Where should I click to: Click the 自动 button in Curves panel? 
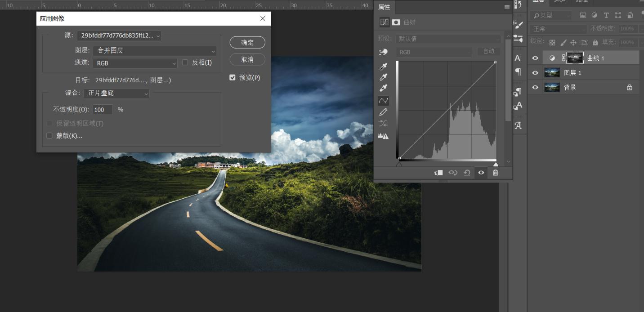click(x=488, y=51)
